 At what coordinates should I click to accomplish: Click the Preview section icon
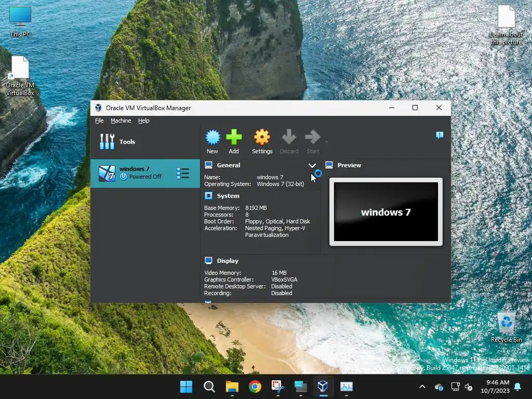pos(329,165)
